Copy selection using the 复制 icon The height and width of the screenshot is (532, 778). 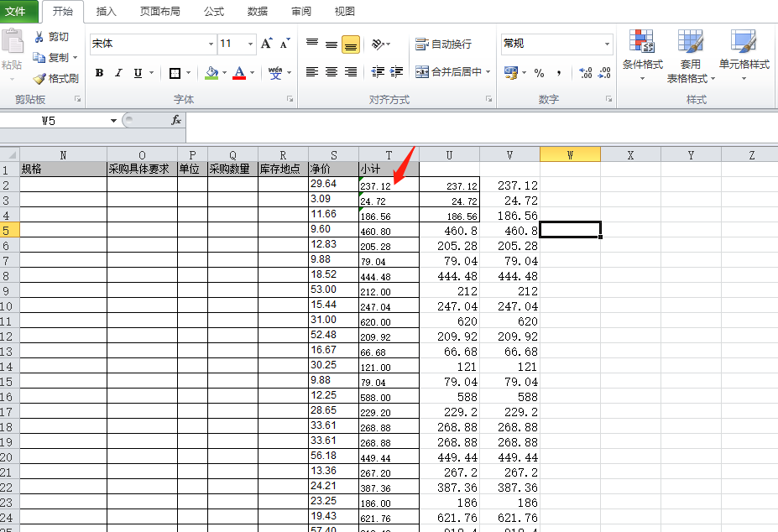click(39, 58)
